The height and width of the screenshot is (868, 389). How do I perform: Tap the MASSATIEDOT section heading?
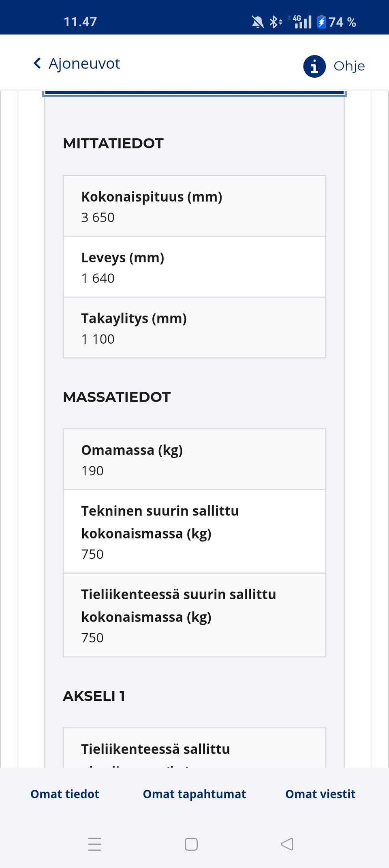coord(117,397)
